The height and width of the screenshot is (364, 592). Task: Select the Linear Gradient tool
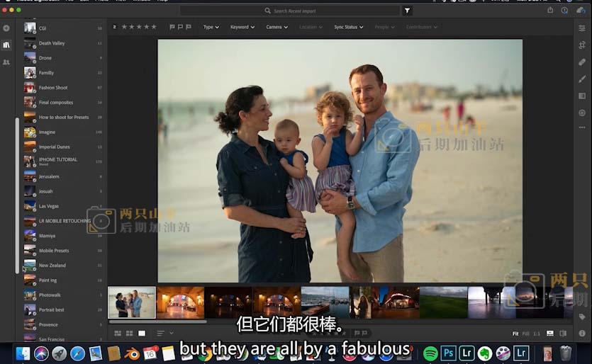click(x=581, y=96)
